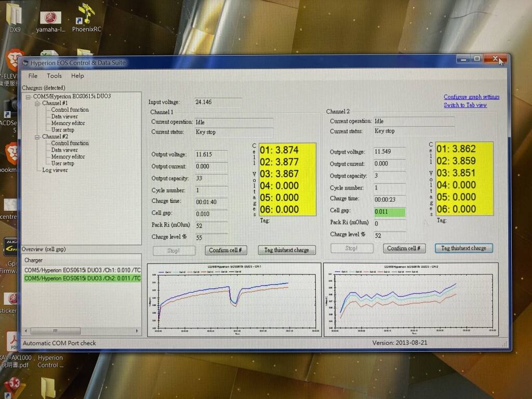This screenshot has width=532, height=399.
Task: Open the Tools menu
Action: 54,76
